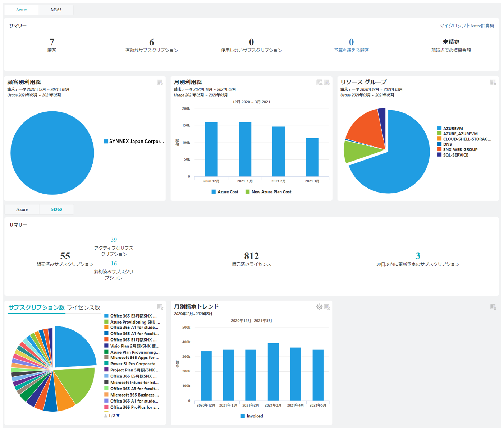Click the 55 販売済みサブスクリプション figure
Viewport: 504px width, 431px height.
coord(65,256)
